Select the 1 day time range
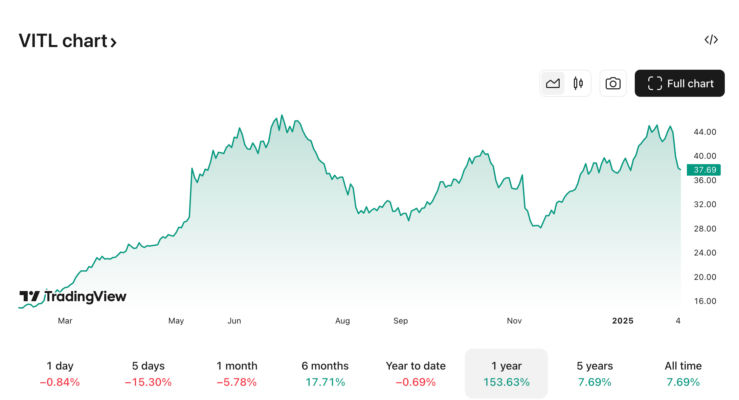 pyautogui.click(x=60, y=373)
